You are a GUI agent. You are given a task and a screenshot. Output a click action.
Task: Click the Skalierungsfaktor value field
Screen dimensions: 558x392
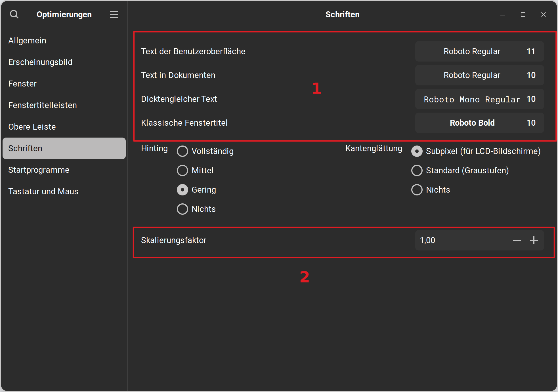460,240
